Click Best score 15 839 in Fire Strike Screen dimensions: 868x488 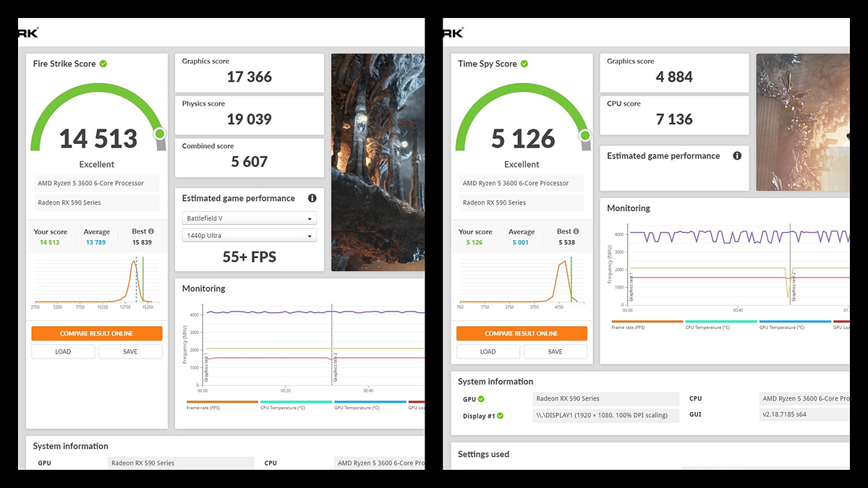[142, 242]
